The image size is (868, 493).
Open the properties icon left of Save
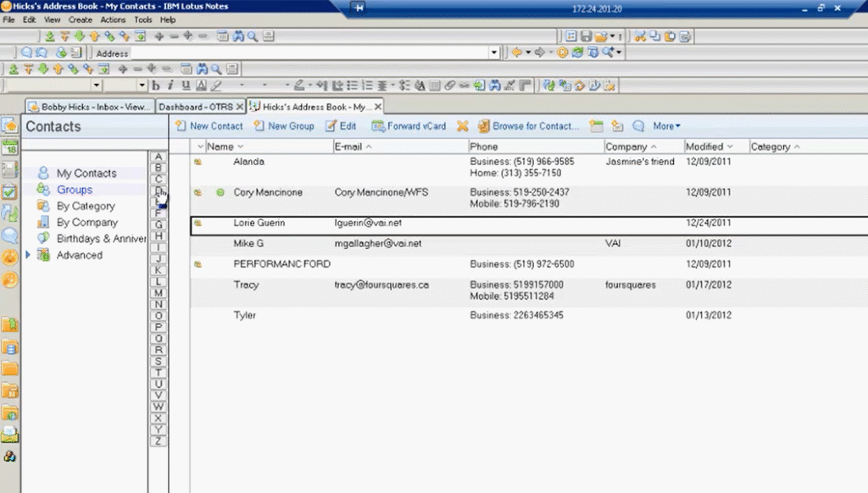click(x=570, y=36)
